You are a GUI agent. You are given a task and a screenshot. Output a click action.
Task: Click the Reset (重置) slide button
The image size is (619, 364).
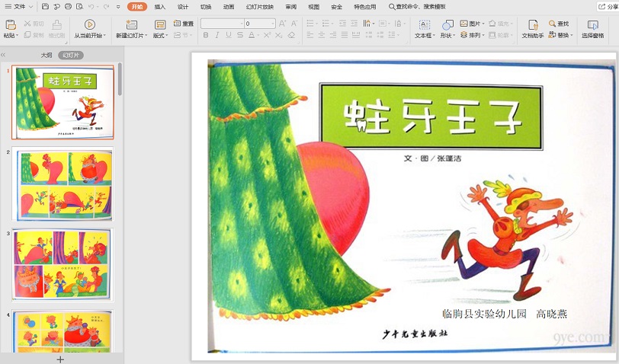tap(184, 24)
